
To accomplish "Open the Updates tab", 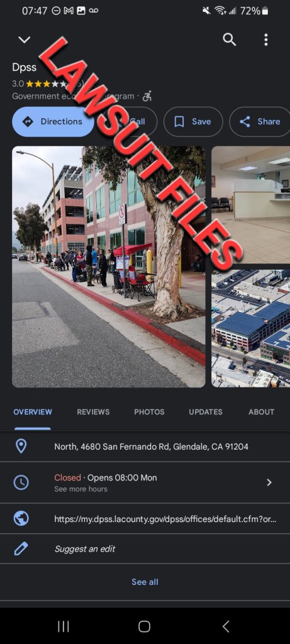I will (x=205, y=412).
